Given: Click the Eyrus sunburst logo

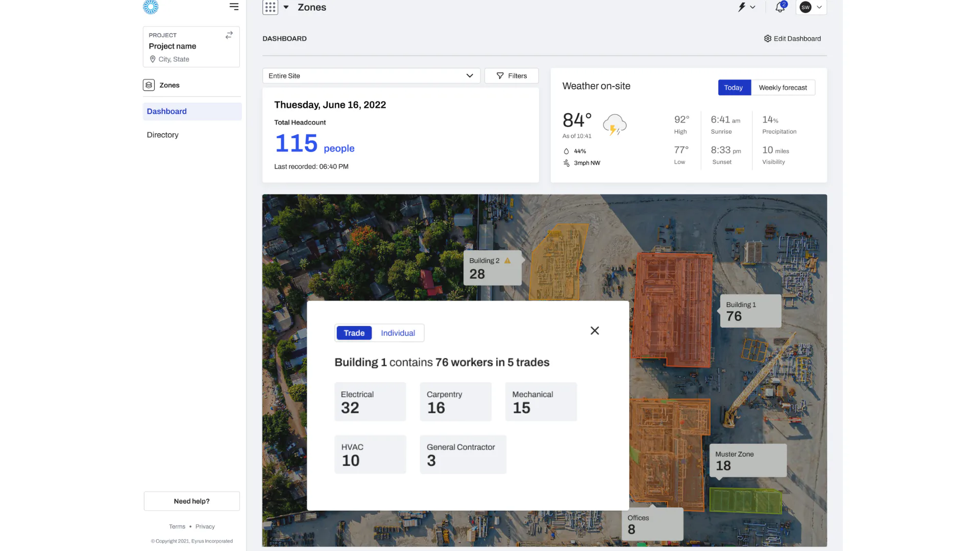Looking at the screenshot, I should [x=151, y=7].
